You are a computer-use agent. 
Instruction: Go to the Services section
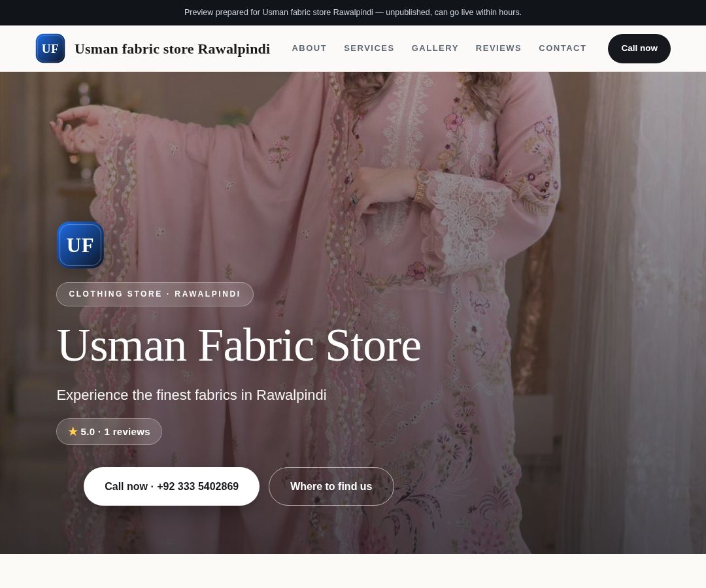tap(369, 48)
